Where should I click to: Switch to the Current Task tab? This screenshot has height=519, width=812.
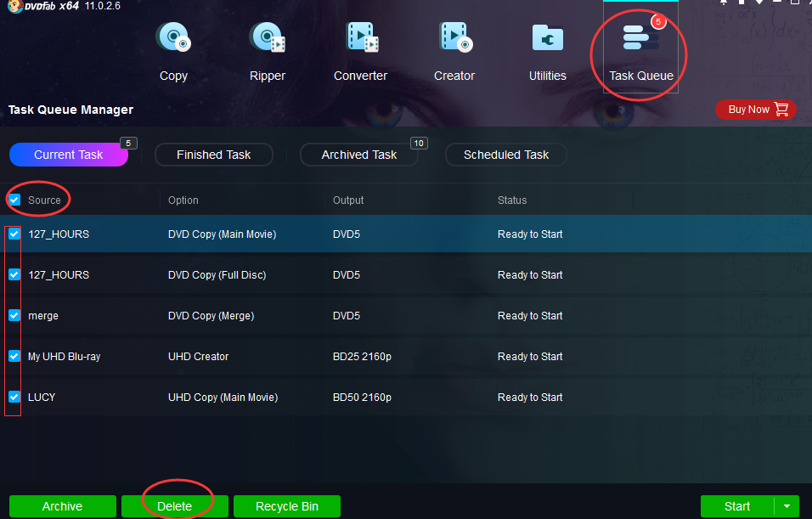point(68,155)
